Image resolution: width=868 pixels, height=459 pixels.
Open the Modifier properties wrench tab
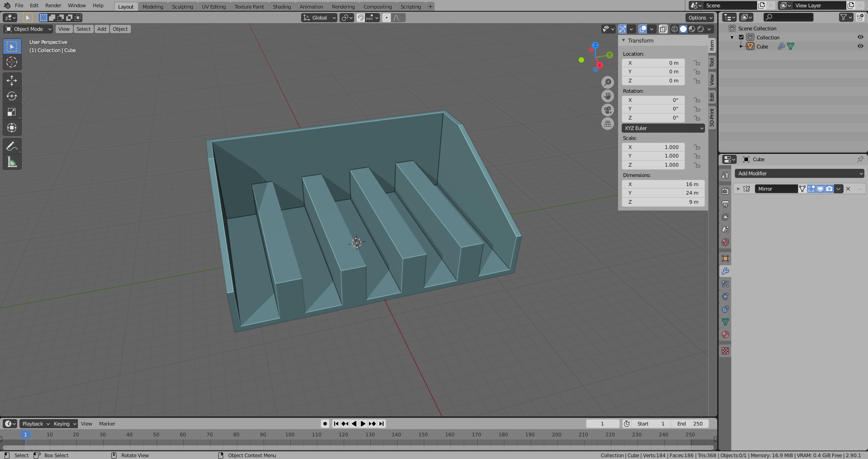point(725,271)
